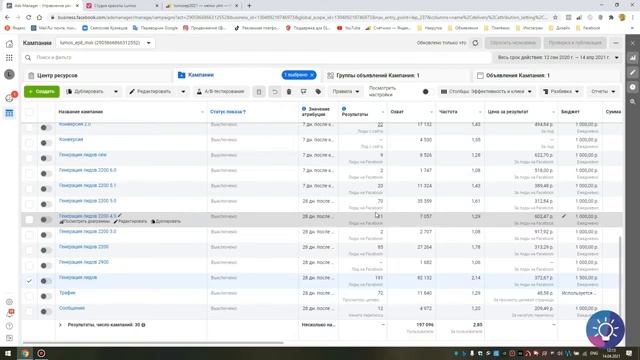Open the campaigns table icon in sidebar
Screen dimensions: 640x360
coord(9,113)
